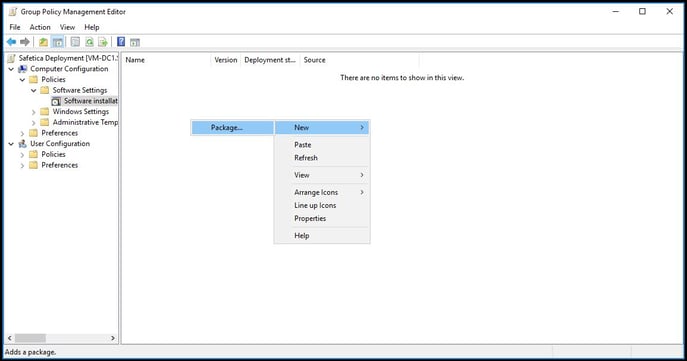Minimize the Group Policy Management Editor window
This screenshot has width=687, height=361.
coord(616,11)
